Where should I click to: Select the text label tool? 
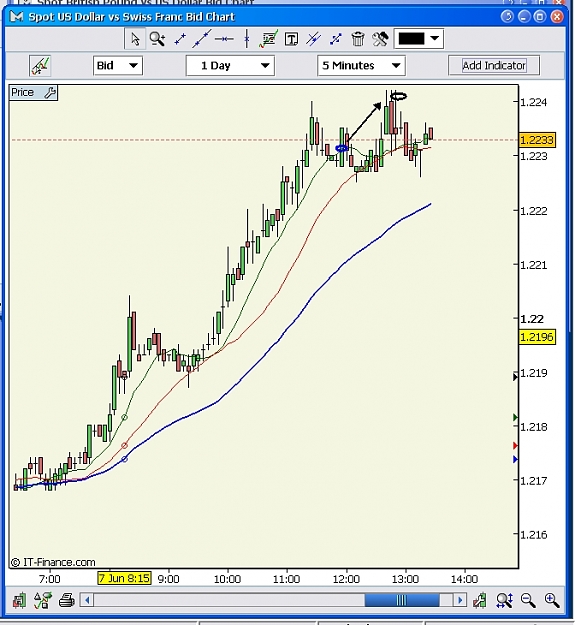point(291,39)
